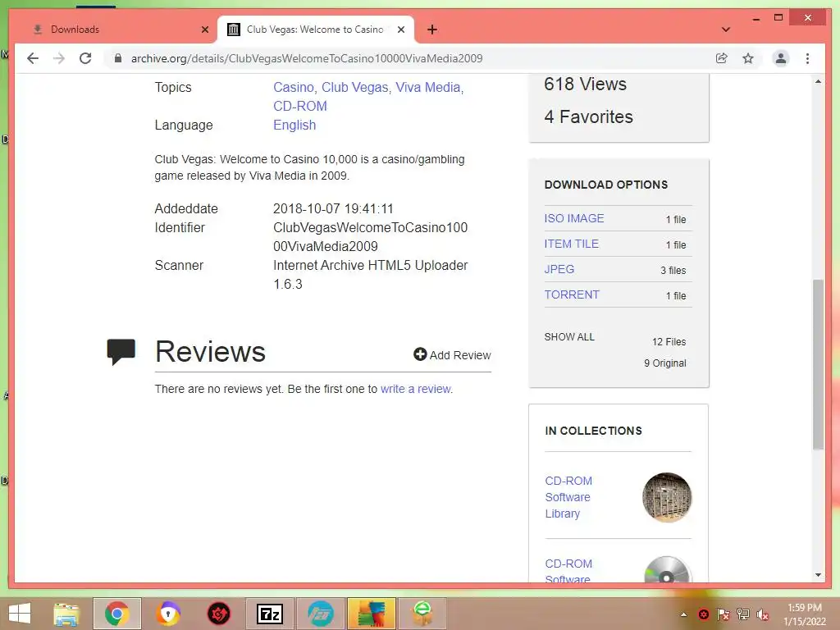Click the scrollbar up arrow
The height and width of the screenshot is (630, 840).
click(818, 81)
